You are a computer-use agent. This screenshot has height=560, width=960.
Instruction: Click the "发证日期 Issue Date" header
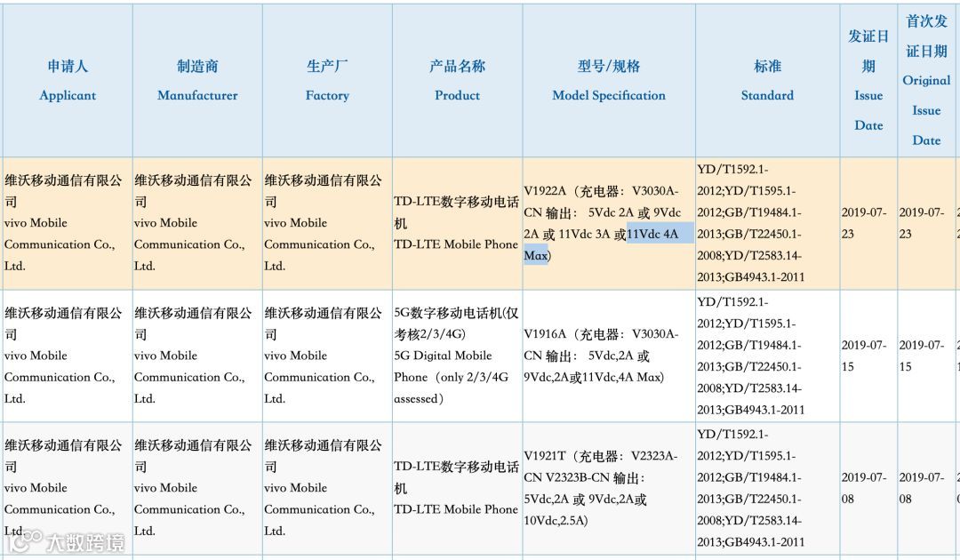[868, 80]
